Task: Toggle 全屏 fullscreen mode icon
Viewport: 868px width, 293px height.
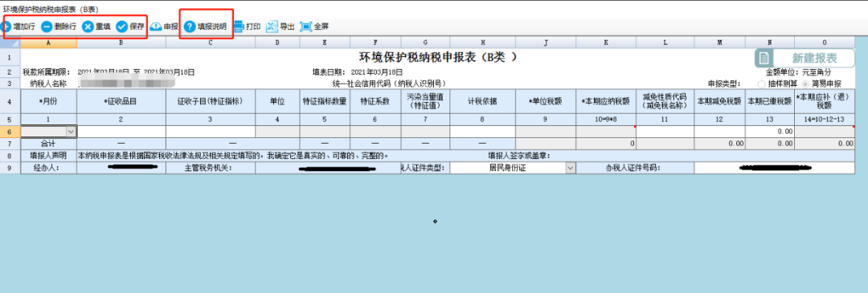Action: pyautogui.click(x=306, y=26)
